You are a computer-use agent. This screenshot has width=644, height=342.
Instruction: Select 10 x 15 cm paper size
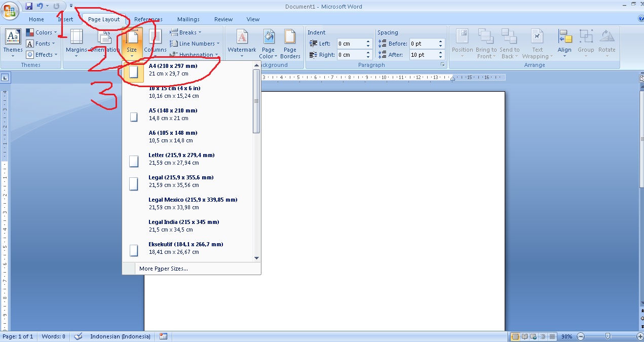188,92
